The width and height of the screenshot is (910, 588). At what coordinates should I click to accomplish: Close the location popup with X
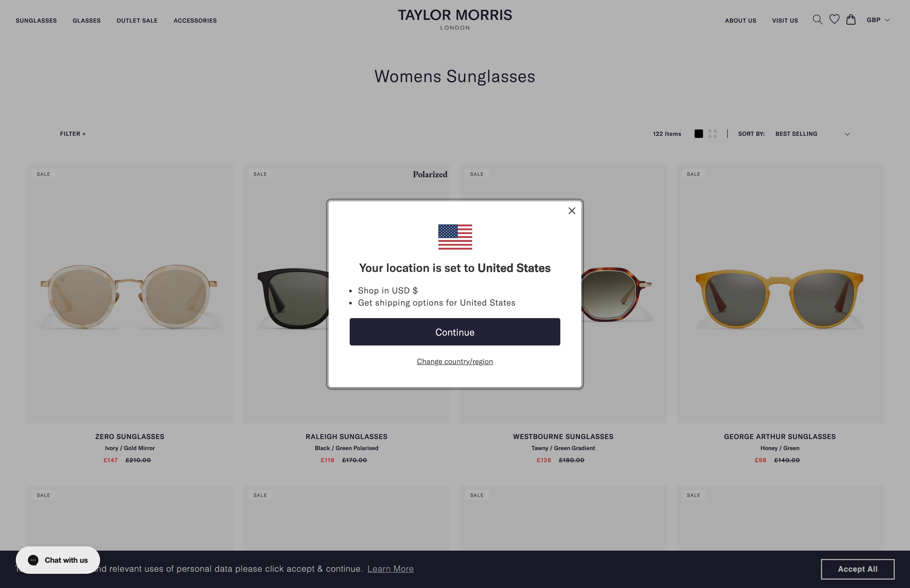click(572, 211)
